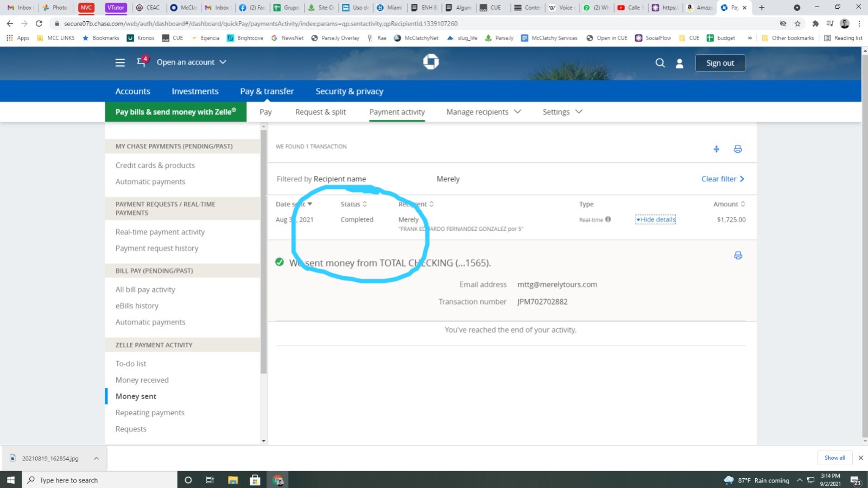Open Windows Start menu
This screenshot has width=868, height=488.
(x=10, y=480)
